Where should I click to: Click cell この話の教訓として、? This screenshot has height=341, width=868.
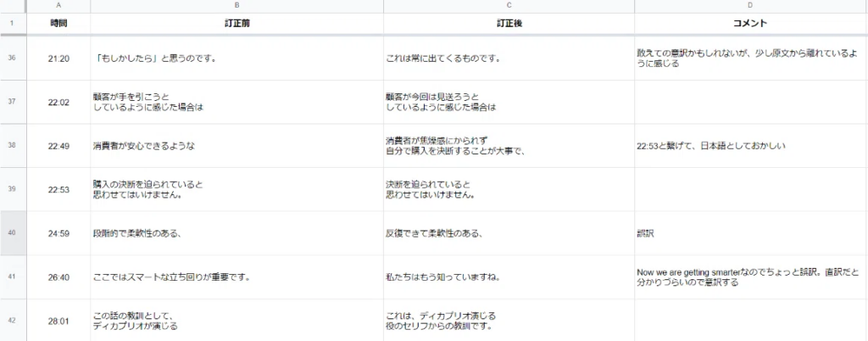point(237,320)
